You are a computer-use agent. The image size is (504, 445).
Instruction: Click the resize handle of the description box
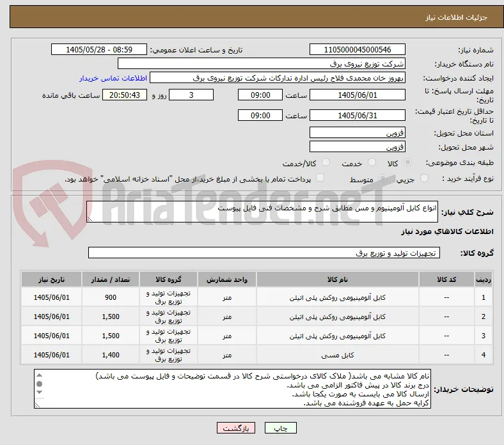click(x=90, y=219)
